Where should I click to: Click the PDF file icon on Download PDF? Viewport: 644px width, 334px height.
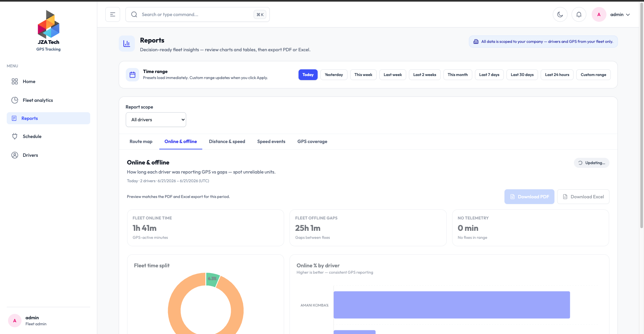pyautogui.click(x=513, y=197)
